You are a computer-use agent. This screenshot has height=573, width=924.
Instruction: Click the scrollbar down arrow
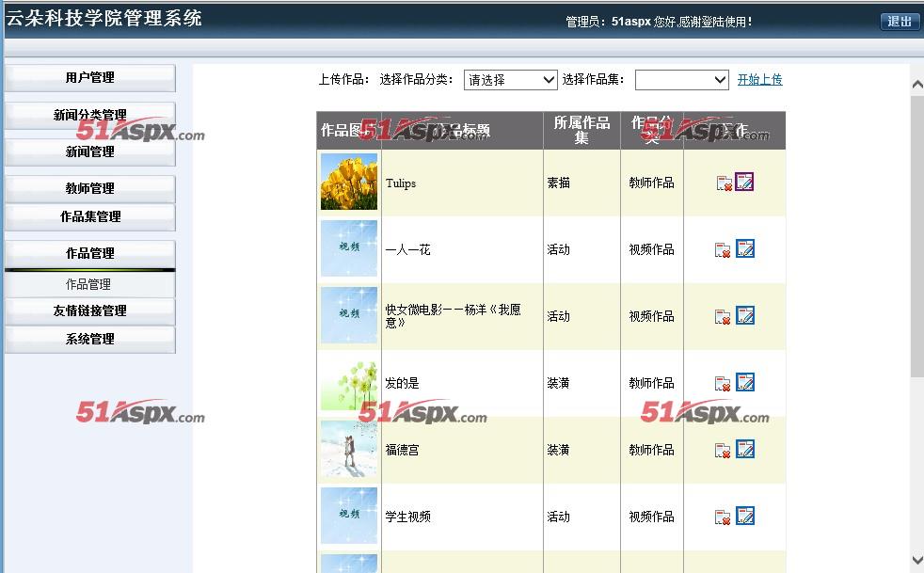tap(916, 560)
